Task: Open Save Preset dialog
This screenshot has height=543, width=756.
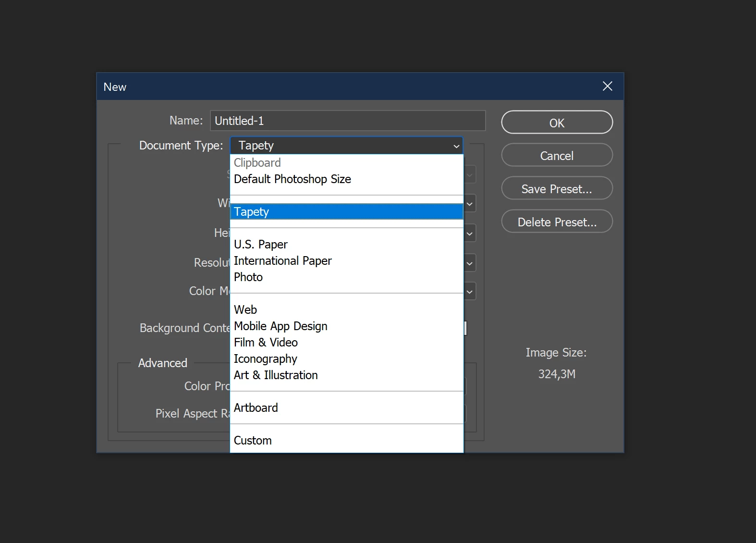Action: (557, 188)
